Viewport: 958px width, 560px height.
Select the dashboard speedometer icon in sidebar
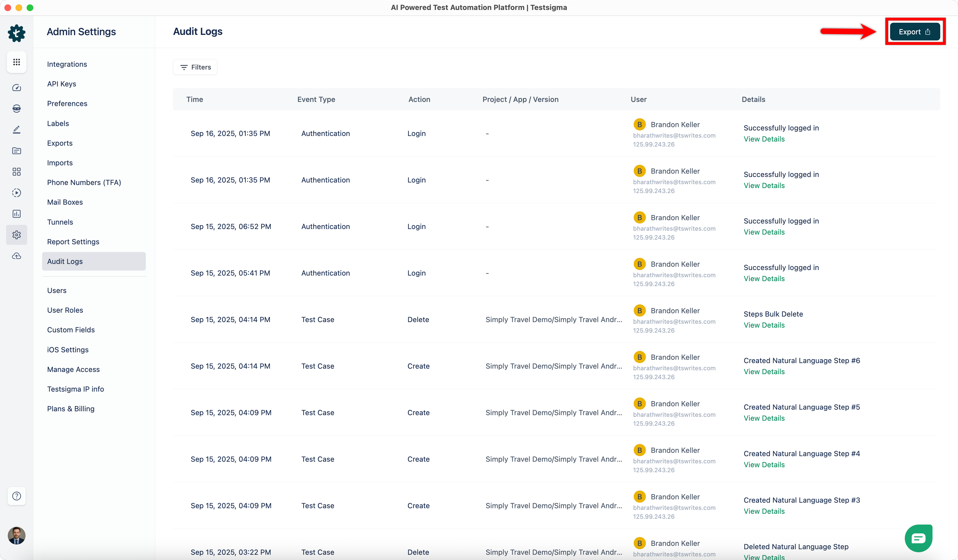tap(16, 88)
